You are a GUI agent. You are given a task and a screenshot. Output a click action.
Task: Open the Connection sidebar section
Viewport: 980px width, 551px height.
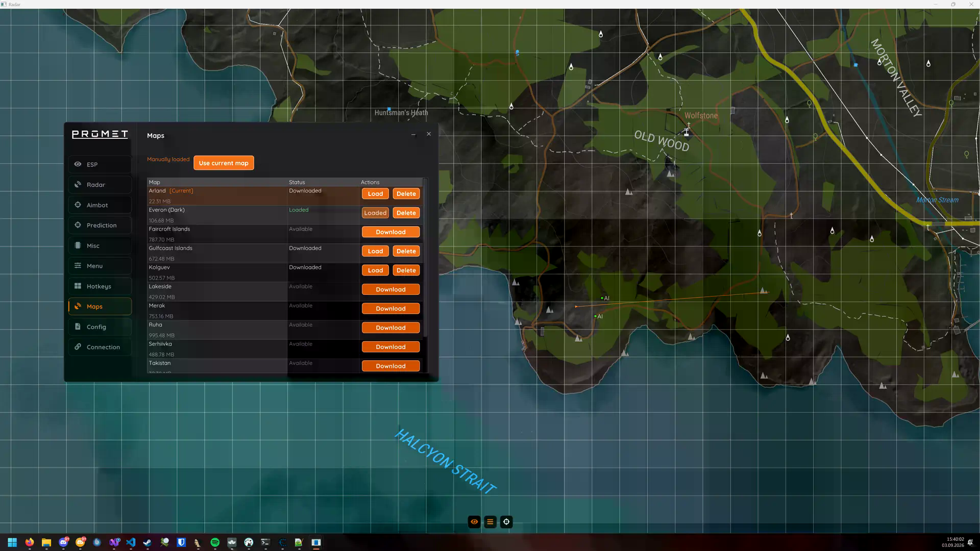(100, 347)
